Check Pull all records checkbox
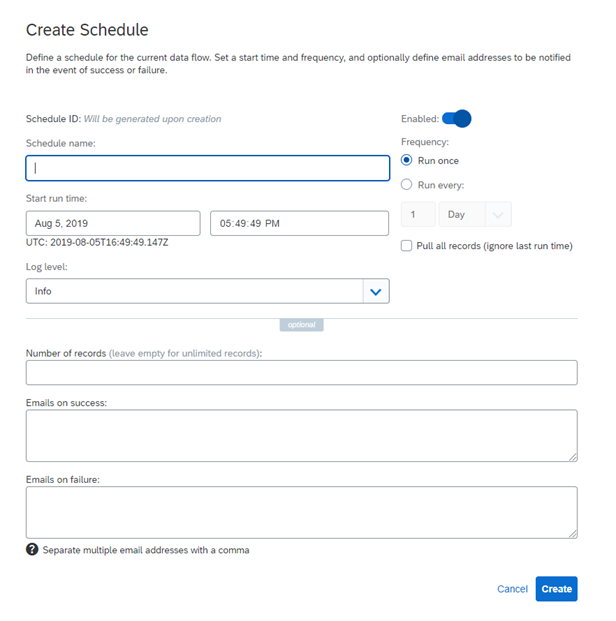This screenshot has width=616, height=621. (406, 246)
